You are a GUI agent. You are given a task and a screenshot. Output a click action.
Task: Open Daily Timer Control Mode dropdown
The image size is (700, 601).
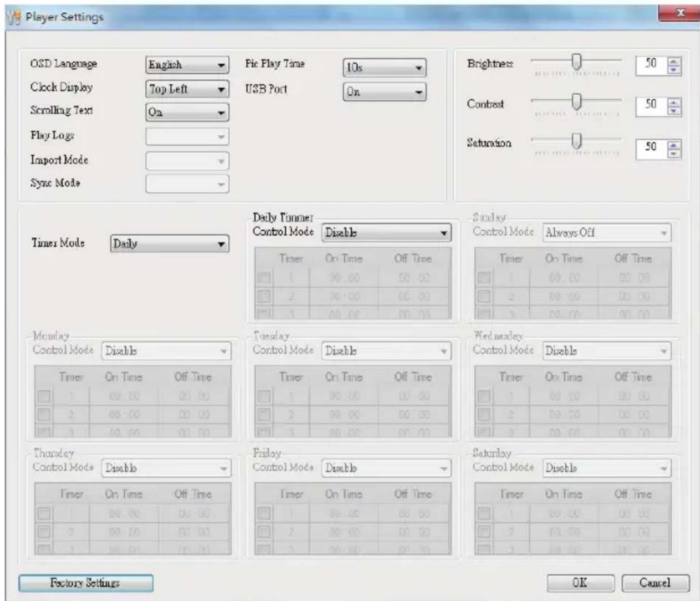(x=387, y=233)
